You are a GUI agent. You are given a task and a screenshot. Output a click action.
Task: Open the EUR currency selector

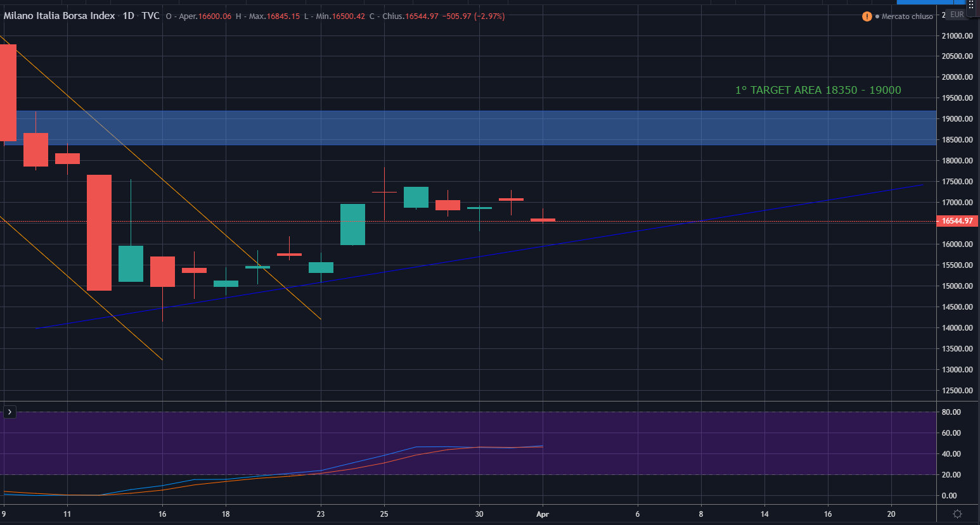[957, 14]
